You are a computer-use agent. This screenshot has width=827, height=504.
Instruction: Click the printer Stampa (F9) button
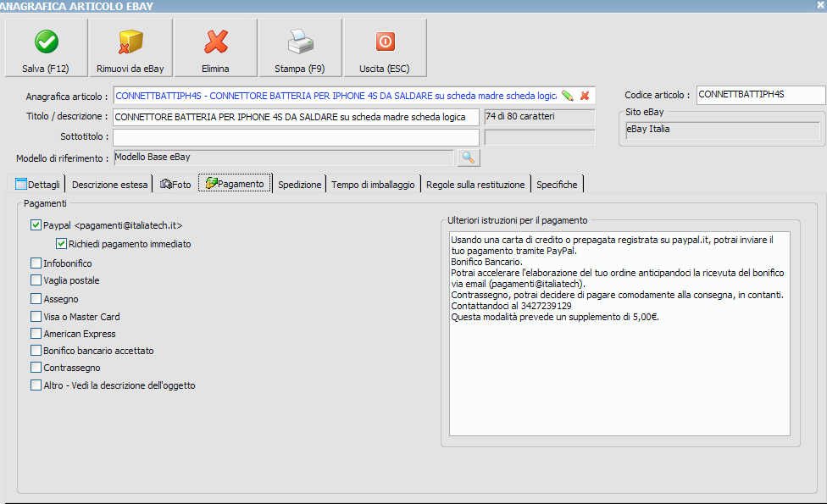pos(300,48)
